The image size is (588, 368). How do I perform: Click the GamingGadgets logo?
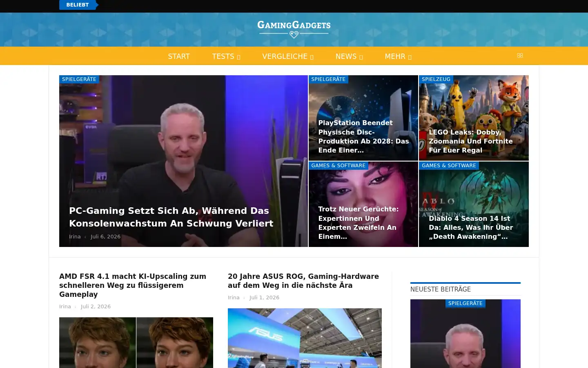coord(294,29)
